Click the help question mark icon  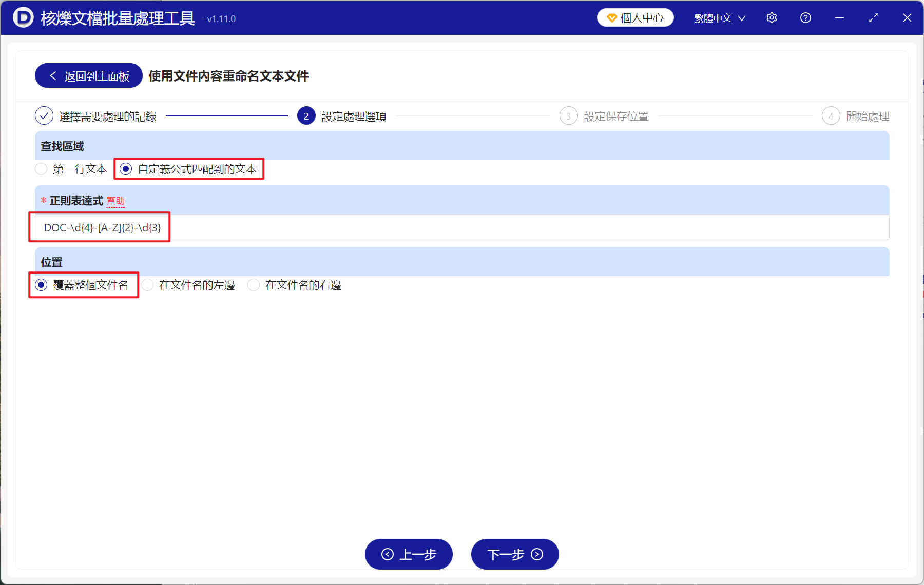coord(805,17)
